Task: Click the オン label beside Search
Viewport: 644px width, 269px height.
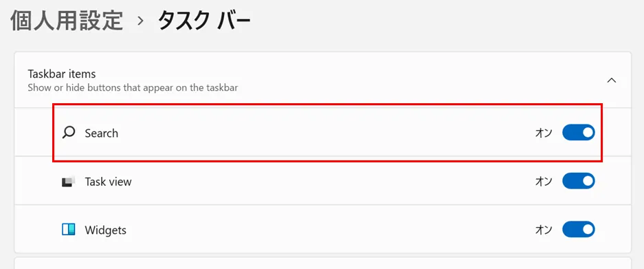Action: tap(544, 133)
